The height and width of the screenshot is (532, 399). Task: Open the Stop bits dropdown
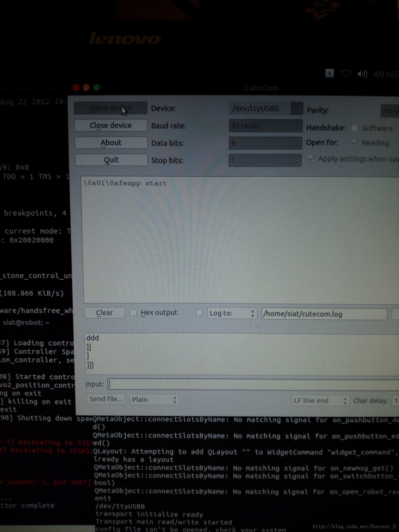(x=265, y=160)
